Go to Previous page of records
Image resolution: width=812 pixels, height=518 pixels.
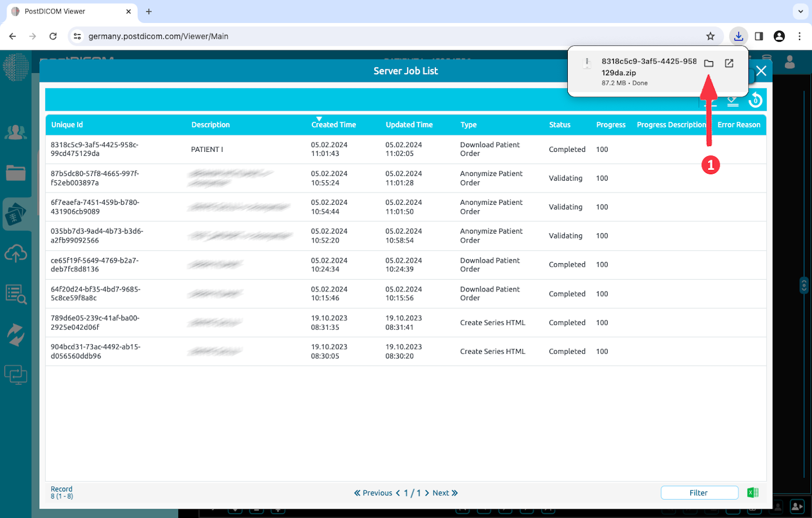373,493
